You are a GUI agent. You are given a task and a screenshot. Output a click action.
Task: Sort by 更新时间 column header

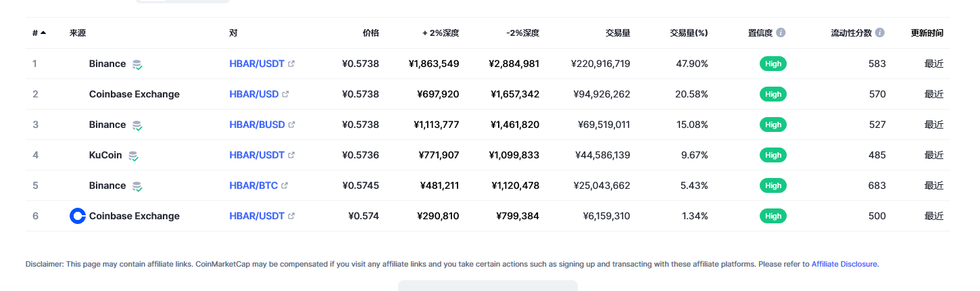[927, 32]
